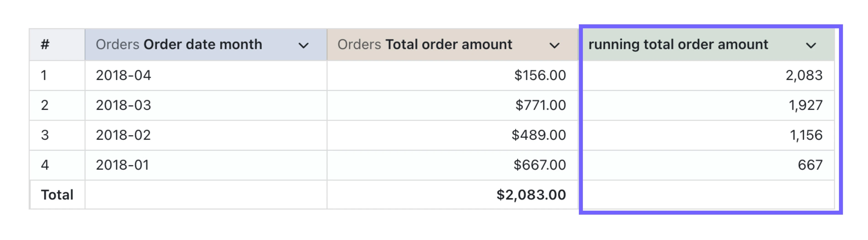Select the Order date month header label

179,44
